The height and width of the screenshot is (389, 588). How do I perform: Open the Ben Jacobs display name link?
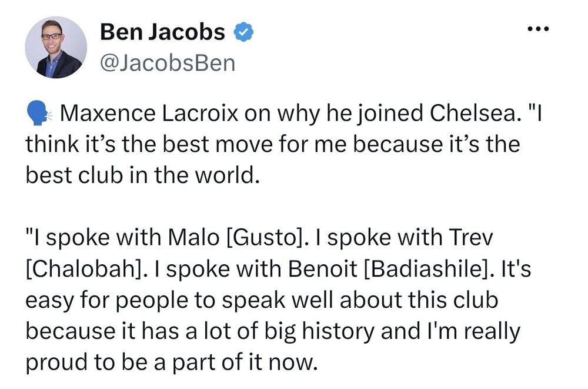tap(162, 32)
